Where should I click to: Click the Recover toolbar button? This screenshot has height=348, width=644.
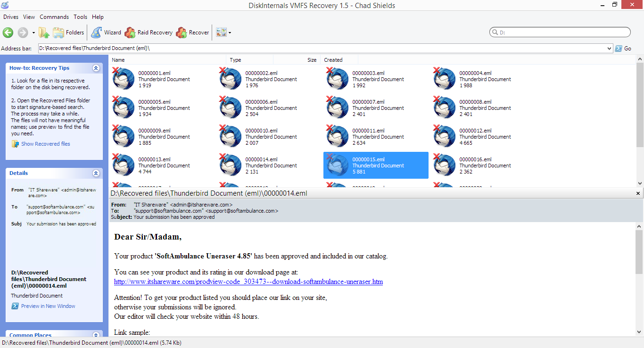pyautogui.click(x=192, y=33)
